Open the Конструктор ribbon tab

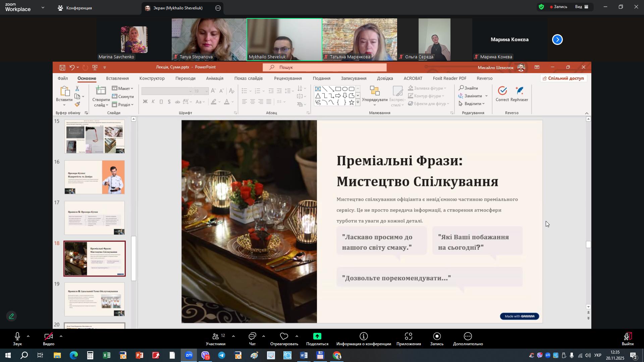click(x=152, y=78)
